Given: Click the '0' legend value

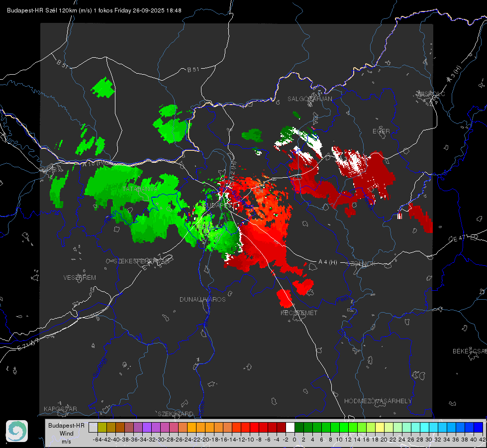Looking at the screenshot, I should [x=294, y=440].
